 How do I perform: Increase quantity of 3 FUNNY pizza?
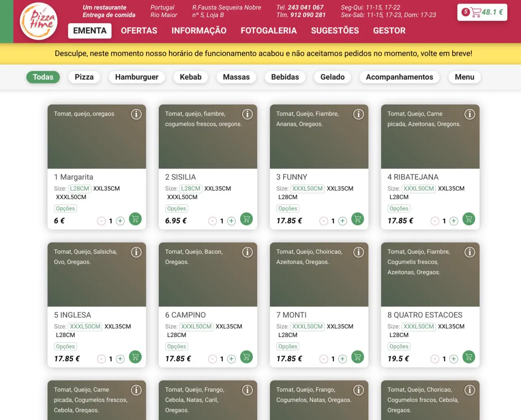click(x=343, y=221)
